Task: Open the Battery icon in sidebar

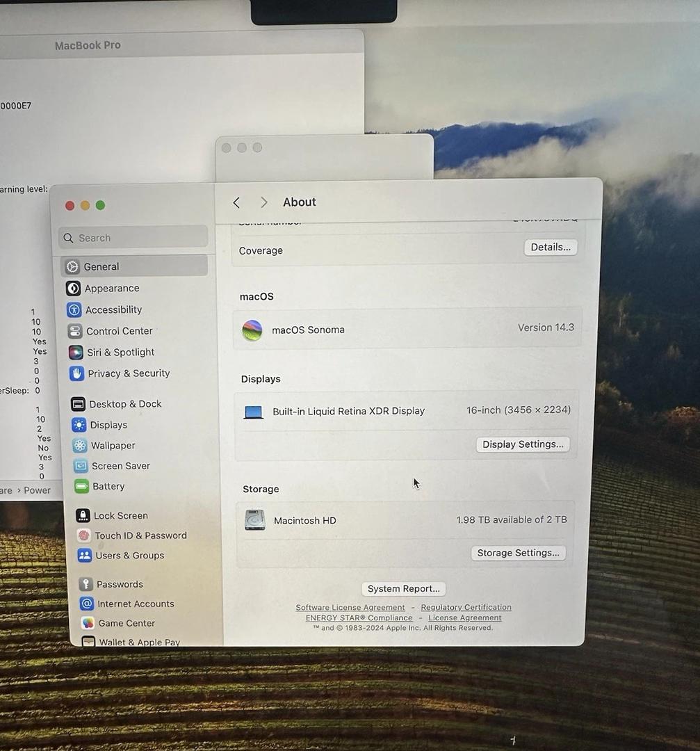Action: [x=82, y=486]
